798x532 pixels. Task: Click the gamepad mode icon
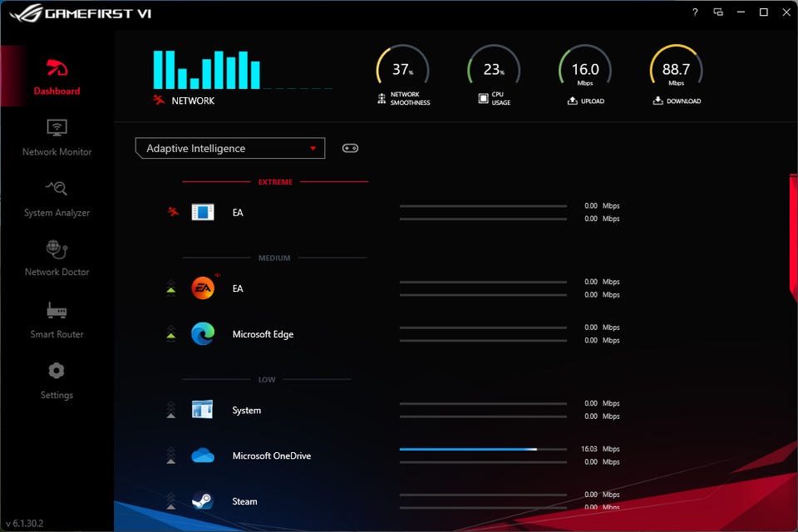[350, 148]
